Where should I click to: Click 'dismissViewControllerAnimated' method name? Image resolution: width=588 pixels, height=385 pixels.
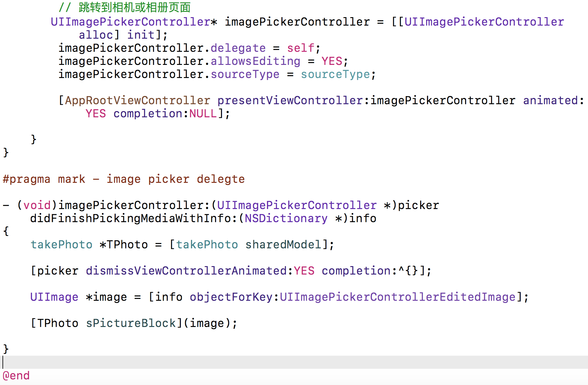pyautogui.click(x=186, y=271)
